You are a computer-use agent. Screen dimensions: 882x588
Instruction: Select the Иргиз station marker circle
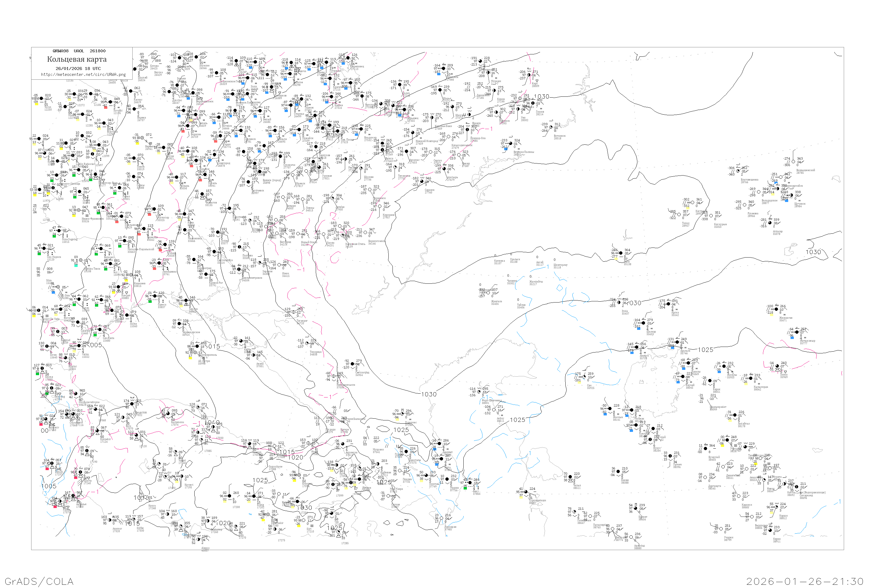668,304
